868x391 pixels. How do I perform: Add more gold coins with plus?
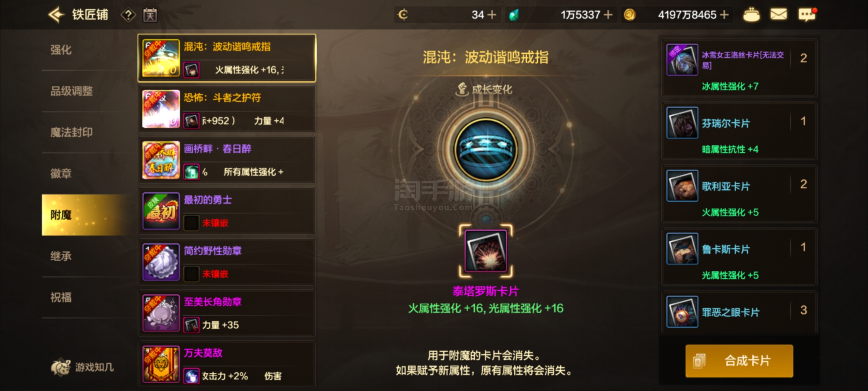[724, 15]
